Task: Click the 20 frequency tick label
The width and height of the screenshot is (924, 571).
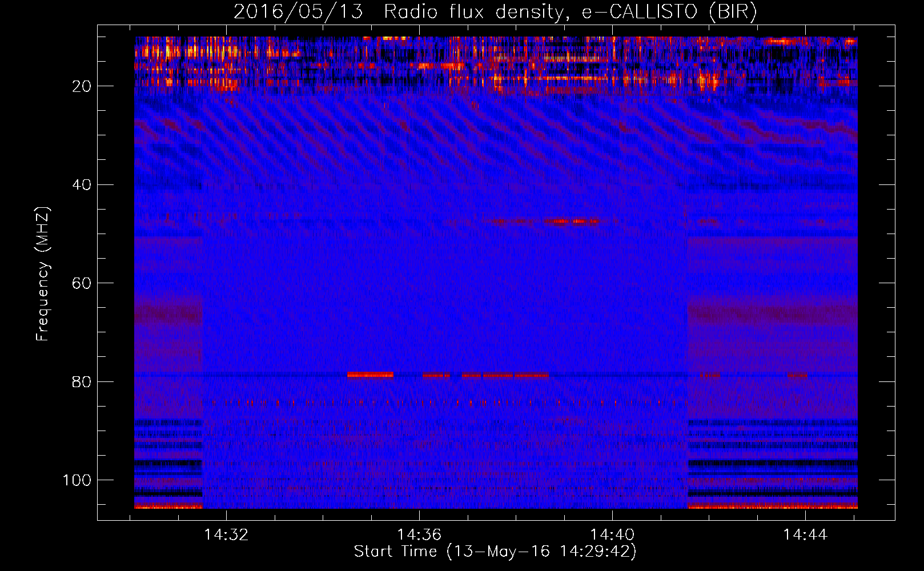Action: tap(82, 86)
